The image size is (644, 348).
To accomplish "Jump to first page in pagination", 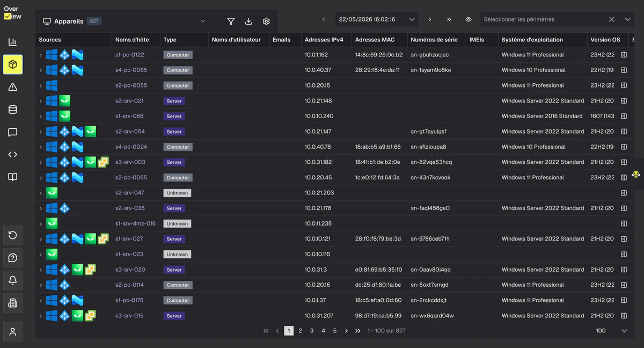I will 266,331.
